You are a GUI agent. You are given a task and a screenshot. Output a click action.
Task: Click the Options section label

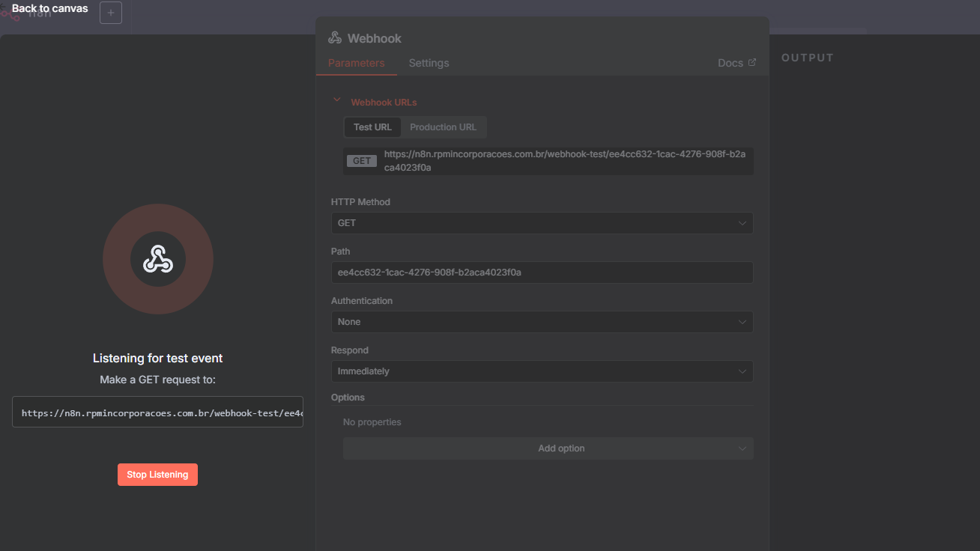coord(348,398)
